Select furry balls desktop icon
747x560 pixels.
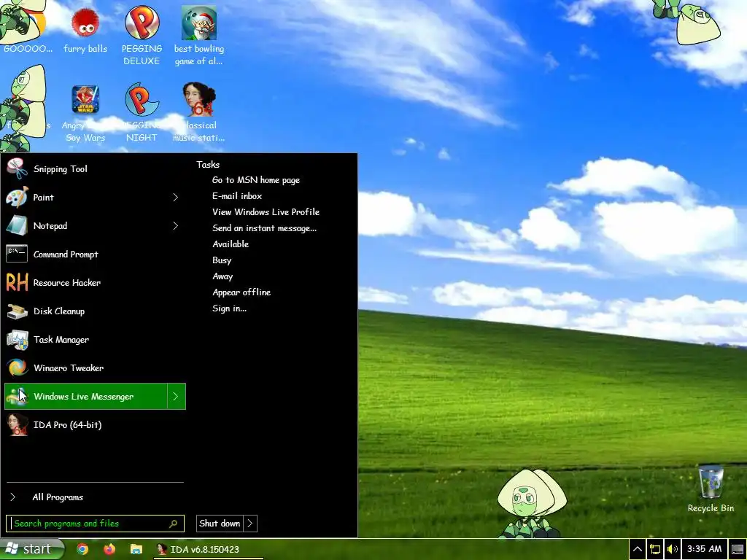85,31
